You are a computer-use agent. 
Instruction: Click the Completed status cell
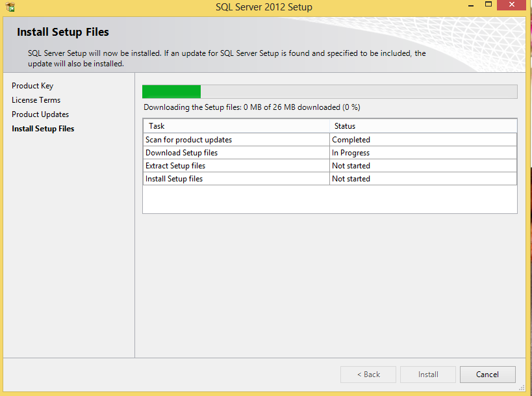point(423,140)
